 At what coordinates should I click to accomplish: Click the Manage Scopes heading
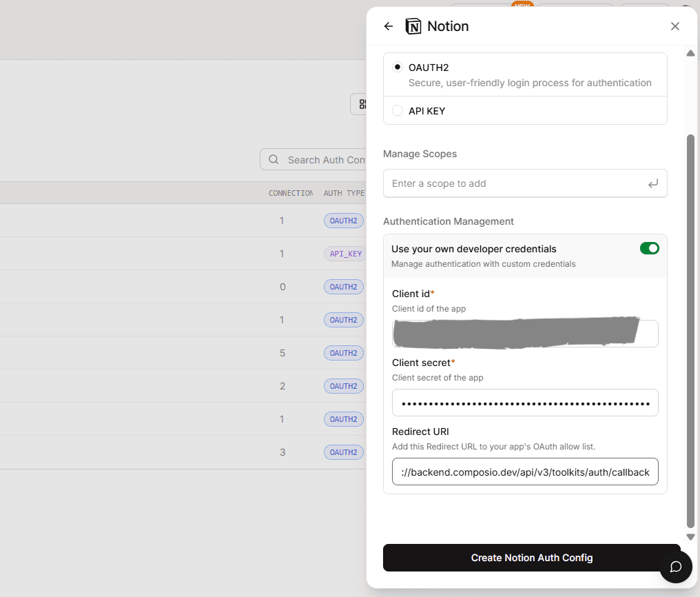click(x=420, y=154)
